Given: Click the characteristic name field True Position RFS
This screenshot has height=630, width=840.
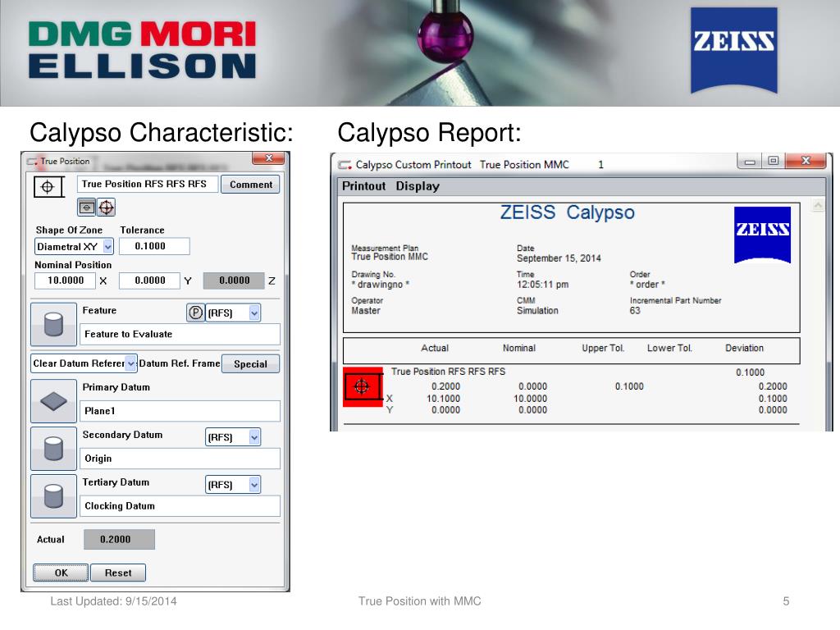Looking at the screenshot, I should [x=148, y=184].
